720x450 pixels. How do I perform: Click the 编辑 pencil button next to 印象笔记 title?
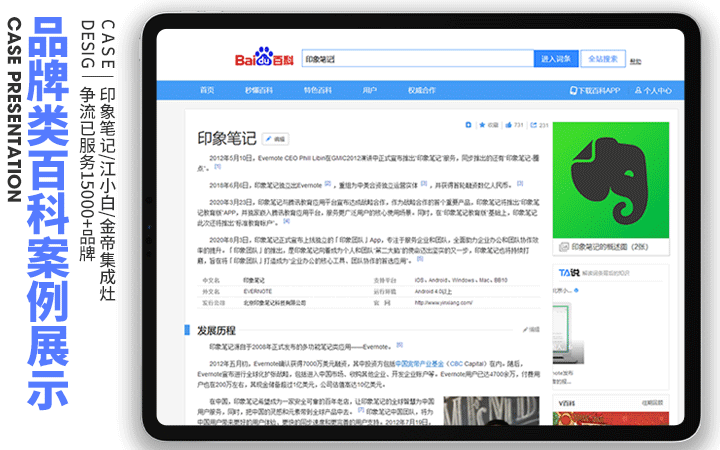coord(276,139)
